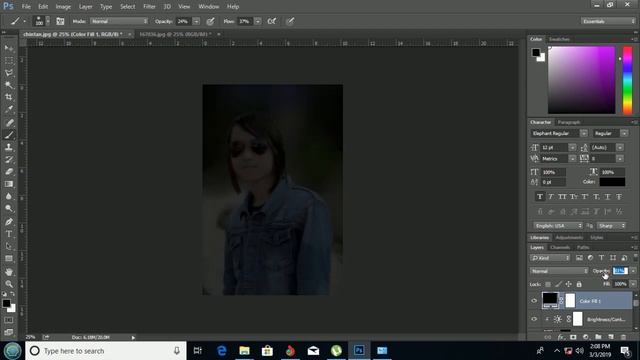
Task: Open the Flow slider dropdown
Action: 258,21
